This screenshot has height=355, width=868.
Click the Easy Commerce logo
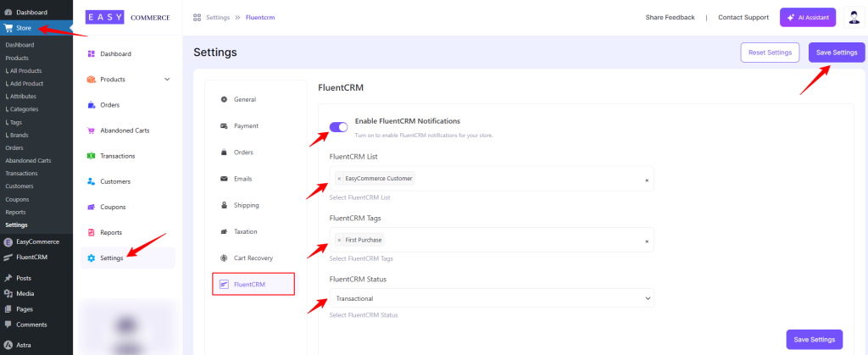[127, 17]
